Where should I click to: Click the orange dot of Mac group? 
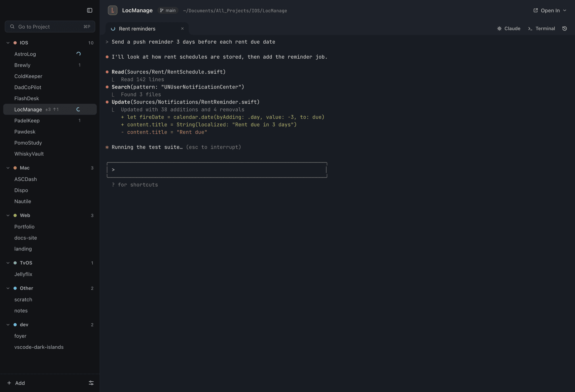[x=15, y=168]
